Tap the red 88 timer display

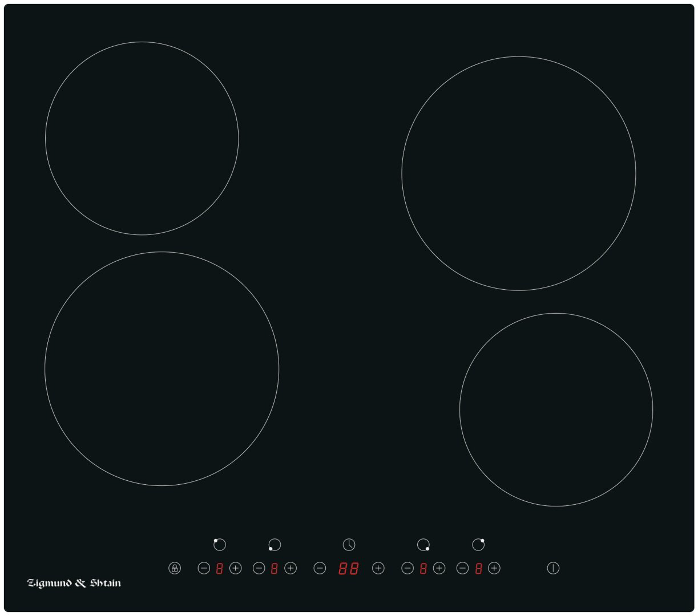(349, 568)
